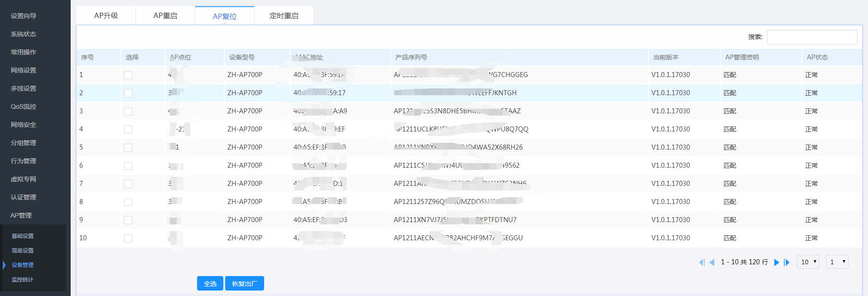The image size is (868, 296).
Task: Switch to the AP升级 tab
Action: [x=106, y=16]
